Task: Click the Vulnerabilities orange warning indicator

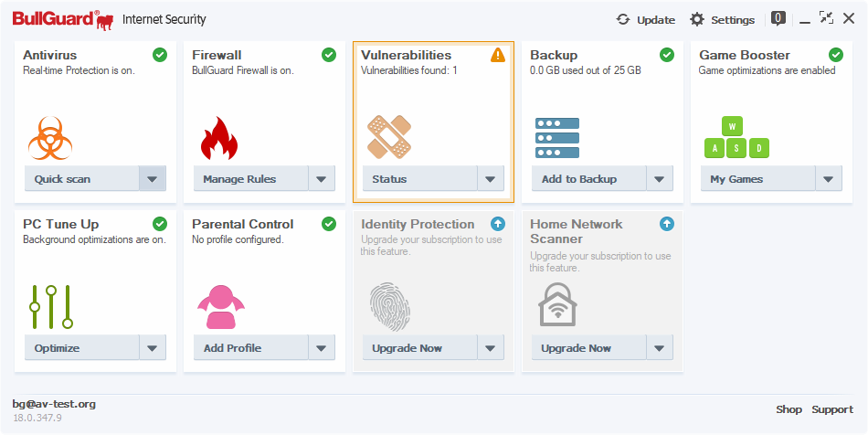Action: click(x=498, y=55)
